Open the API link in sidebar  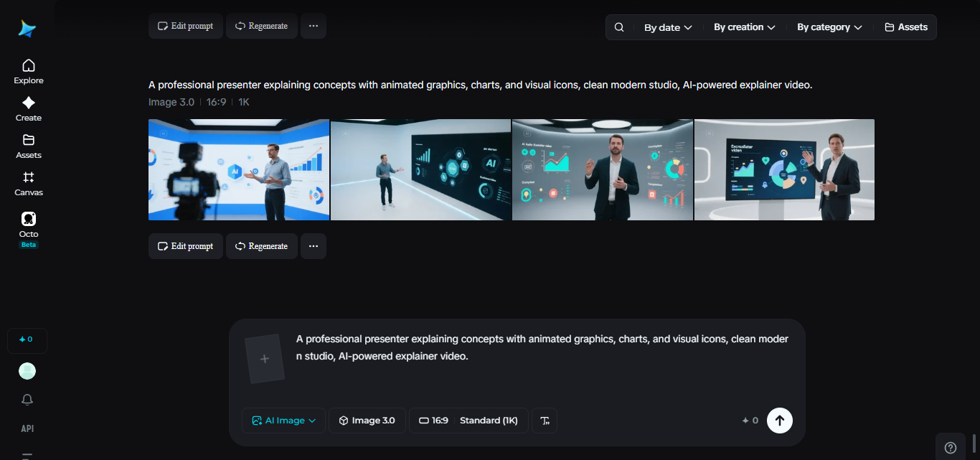(27, 428)
